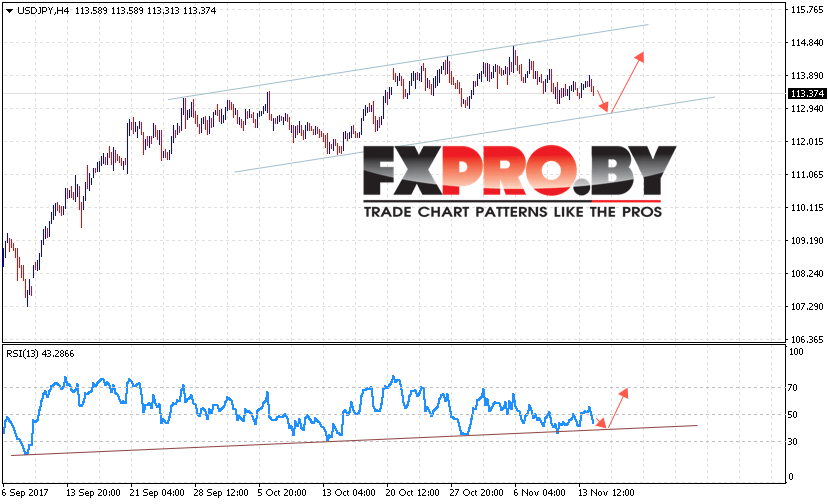Select the 6 Nov 04:00 time label

(x=539, y=493)
